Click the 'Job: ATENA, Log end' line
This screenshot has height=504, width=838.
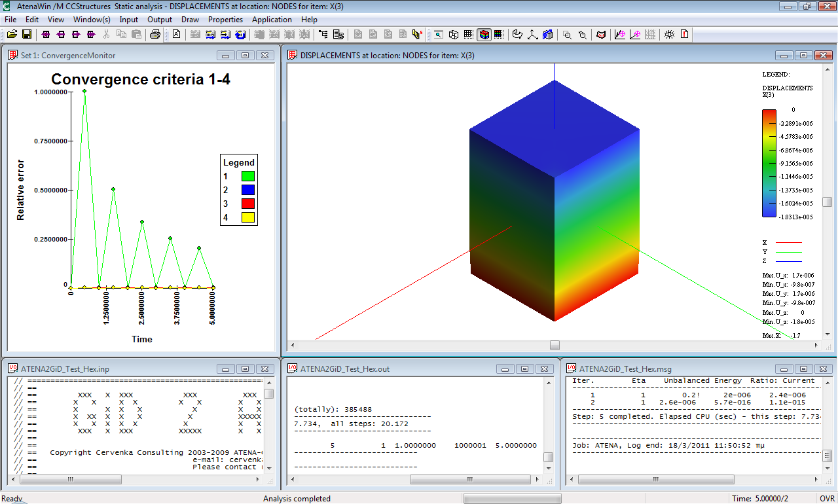pyautogui.click(x=668, y=445)
